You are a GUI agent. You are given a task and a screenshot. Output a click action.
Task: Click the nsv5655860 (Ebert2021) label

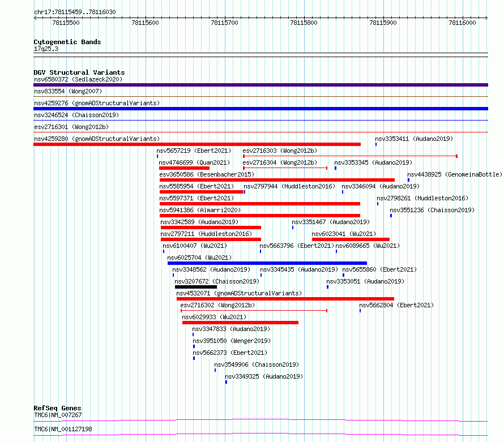click(x=379, y=269)
